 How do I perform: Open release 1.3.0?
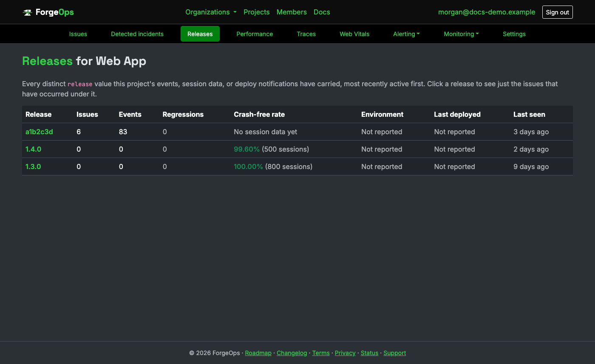click(x=33, y=166)
